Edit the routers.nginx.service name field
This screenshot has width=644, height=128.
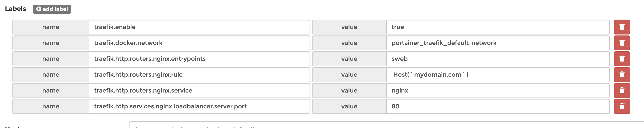coord(199,91)
